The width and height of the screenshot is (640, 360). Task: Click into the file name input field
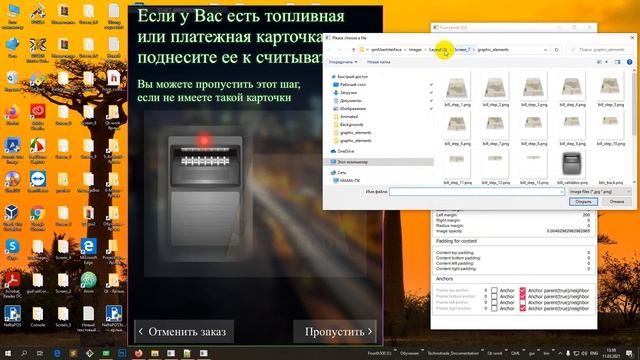pos(474,191)
